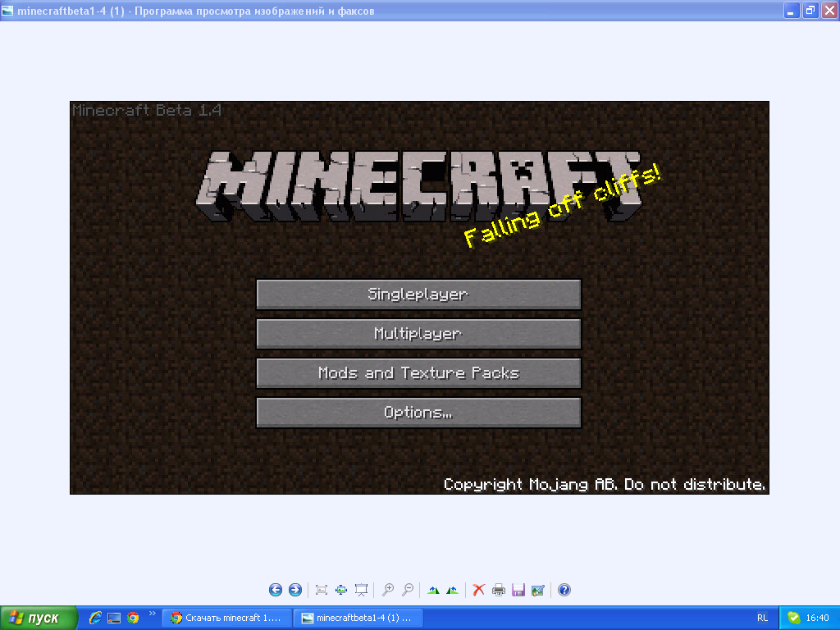Click the RL language indicator
Screen dimensions: 840x630
762,618
